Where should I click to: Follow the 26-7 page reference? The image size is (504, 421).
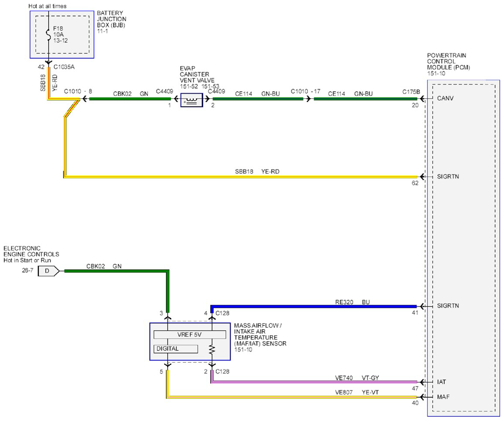(27, 271)
